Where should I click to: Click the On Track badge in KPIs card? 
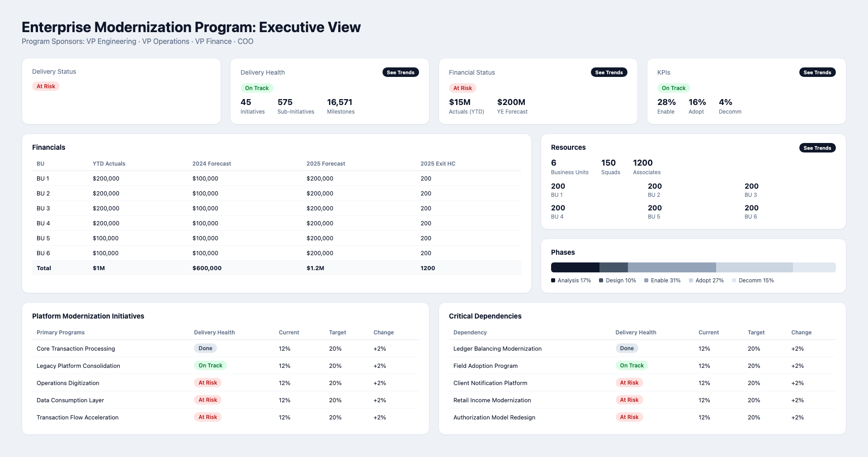tap(674, 88)
